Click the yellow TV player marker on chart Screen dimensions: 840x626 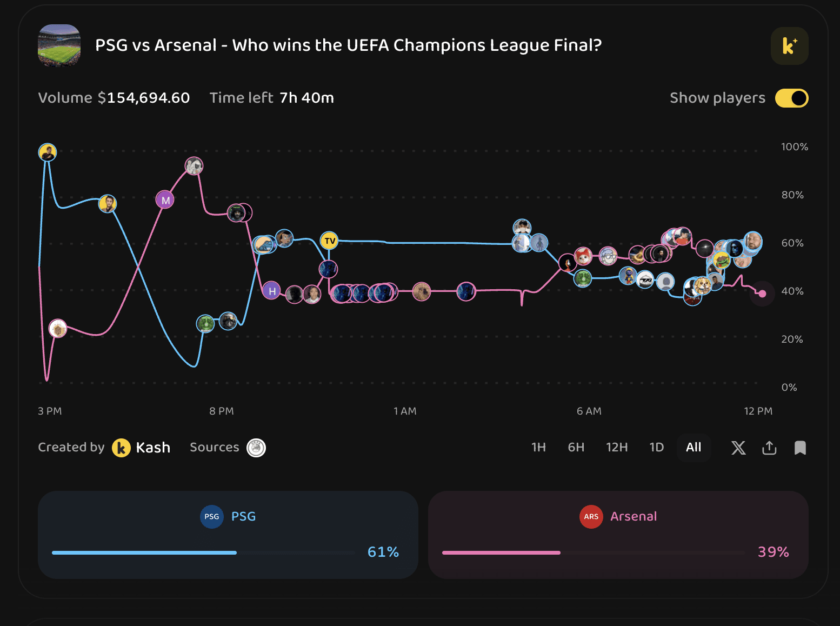[x=330, y=241]
